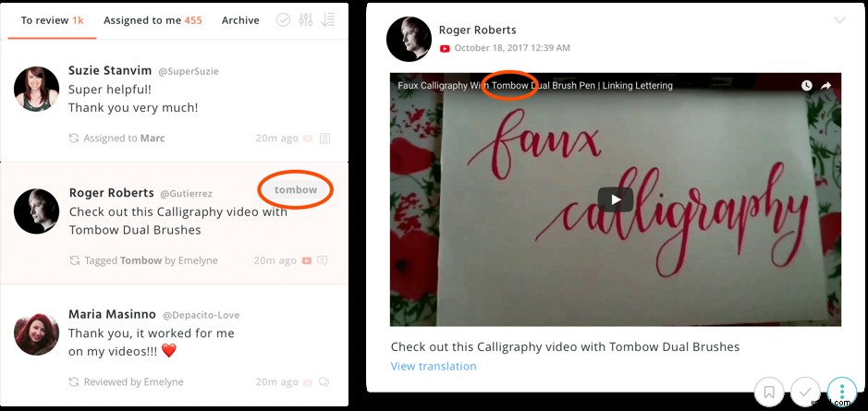Click the note icon in Suzie Stanvim's row
The width and height of the screenshot is (868, 411).
pyautogui.click(x=325, y=139)
